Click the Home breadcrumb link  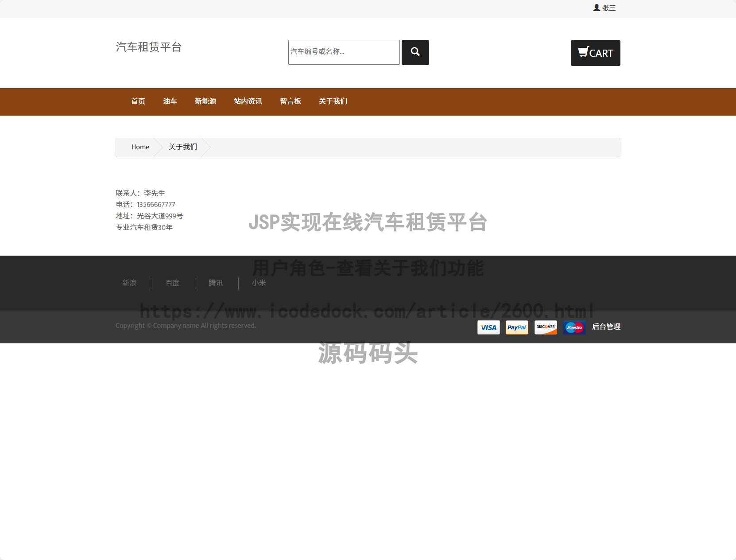140,147
